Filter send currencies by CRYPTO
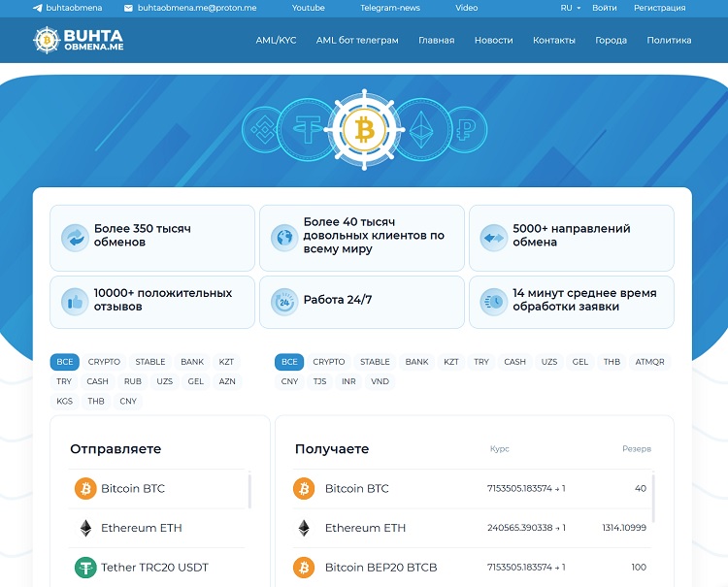This screenshot has height=587, width=728. [x=104, y=362]
